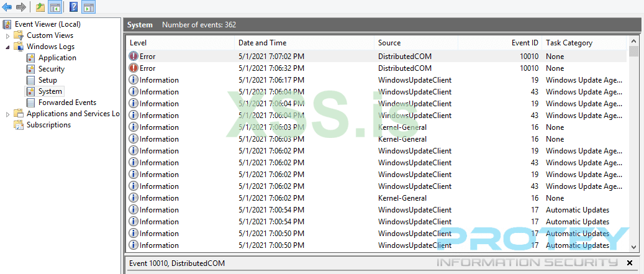This screenshot has width=644, height=274.
Task: Open the Forwarded Events log
Action: [67, 103]
